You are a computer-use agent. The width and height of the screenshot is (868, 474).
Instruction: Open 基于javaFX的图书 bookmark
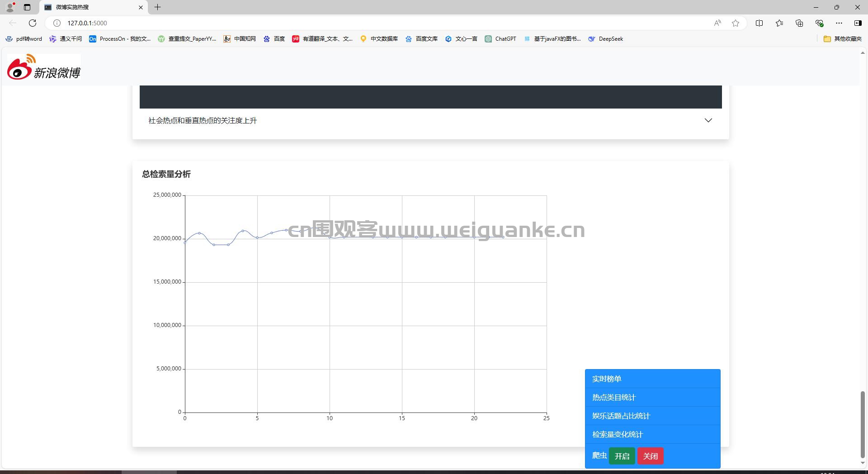click(x=552, y=39)
